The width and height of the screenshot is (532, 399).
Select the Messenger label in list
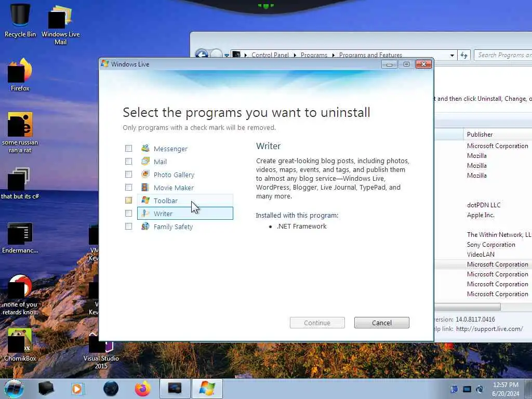(x=170, y=149)
